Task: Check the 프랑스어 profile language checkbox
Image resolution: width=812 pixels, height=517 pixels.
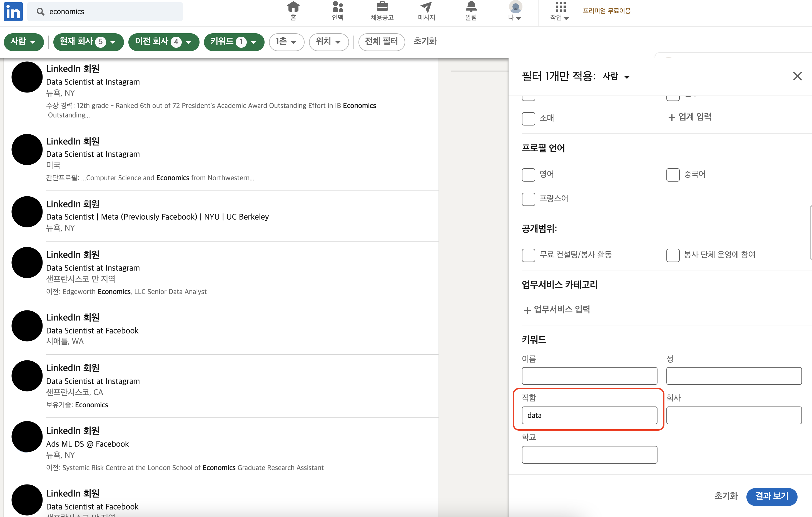Action: pos(528,199)
